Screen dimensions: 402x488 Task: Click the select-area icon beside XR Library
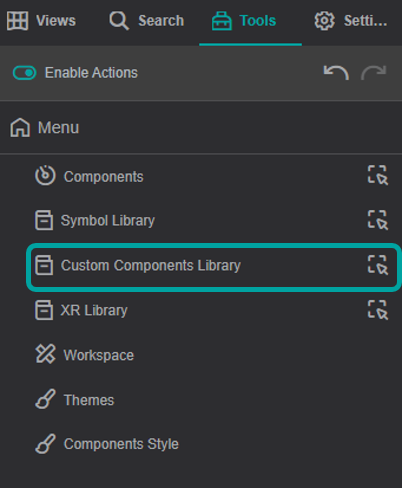(378, 310)
